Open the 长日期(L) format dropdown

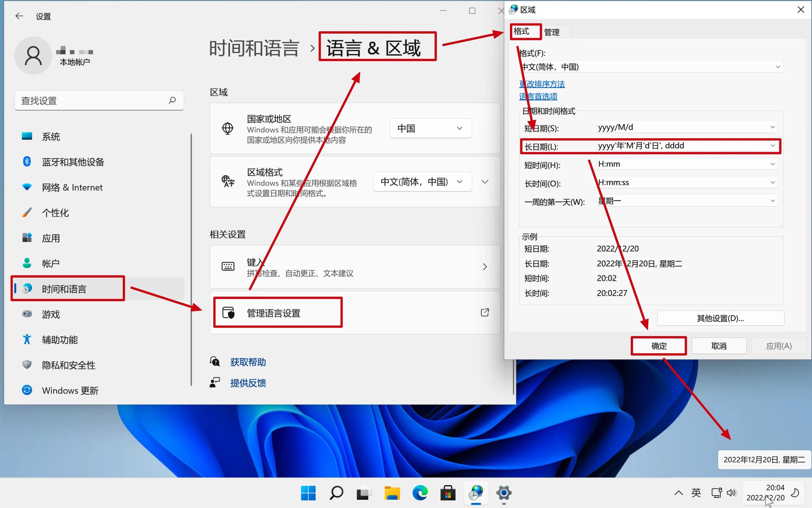click(687, 146)
